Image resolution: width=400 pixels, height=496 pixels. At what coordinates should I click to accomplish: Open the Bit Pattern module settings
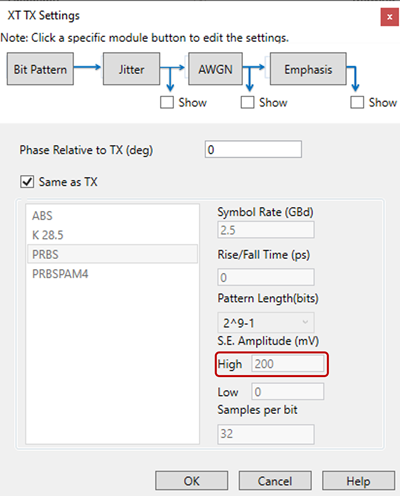click(x=40, y=69)
